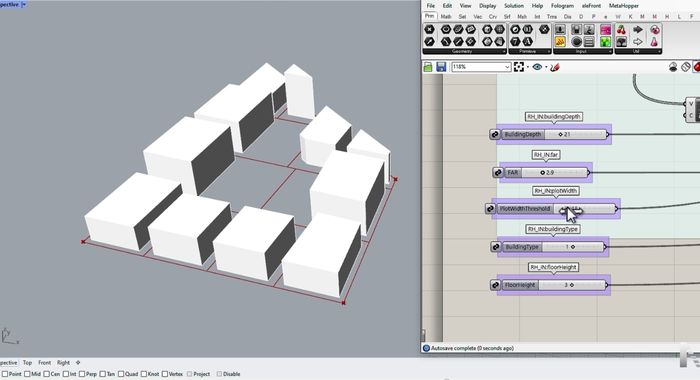Activate the red sketch pen tool

coord(555,67)
